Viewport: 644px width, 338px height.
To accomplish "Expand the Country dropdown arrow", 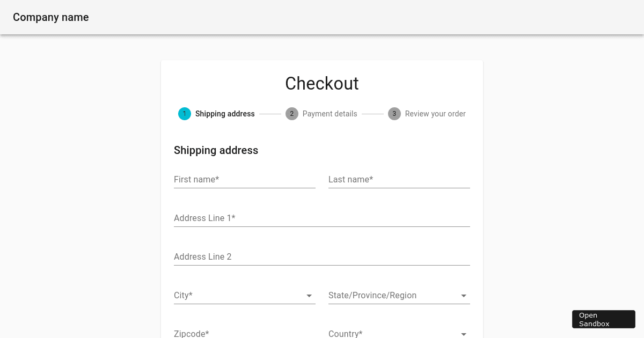I will [464, 334].
